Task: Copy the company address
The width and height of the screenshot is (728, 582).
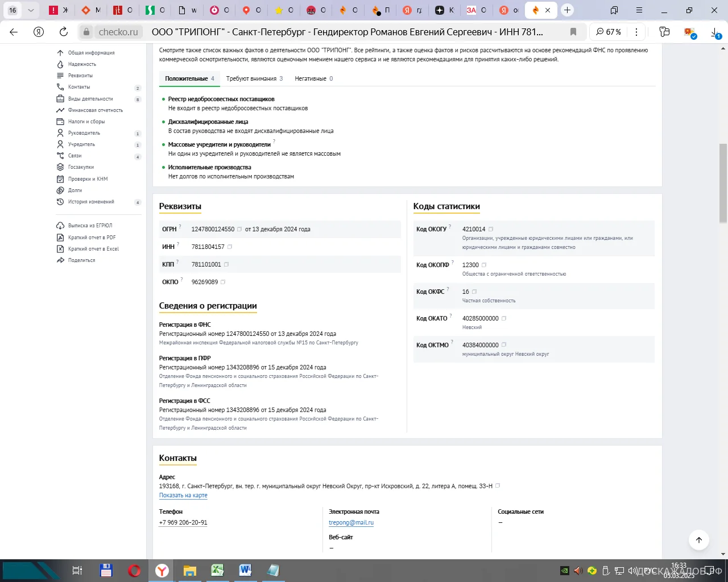Action: [498, 486]
